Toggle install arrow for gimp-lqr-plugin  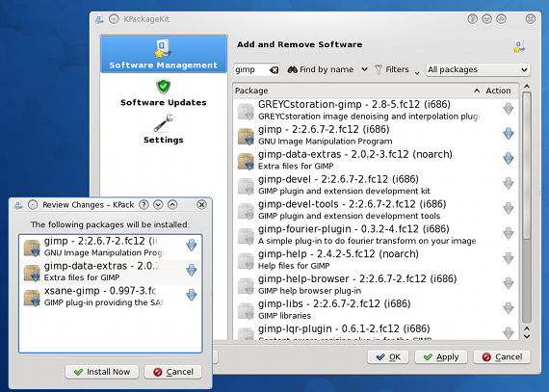point(508,332)
